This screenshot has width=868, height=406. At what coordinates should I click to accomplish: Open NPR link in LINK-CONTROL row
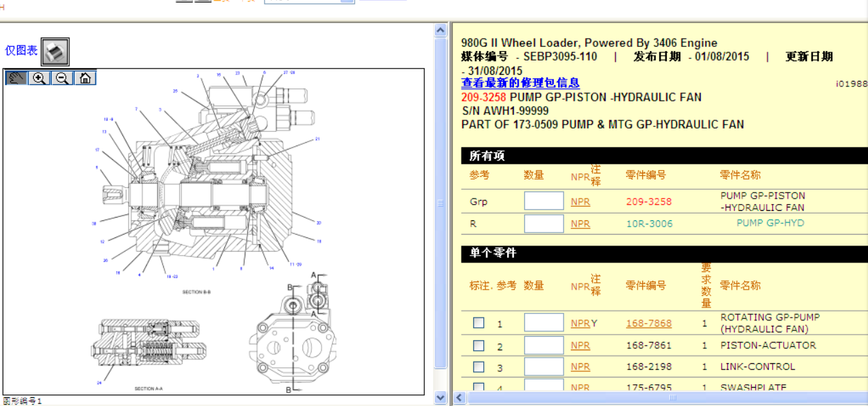click(580, 367)
